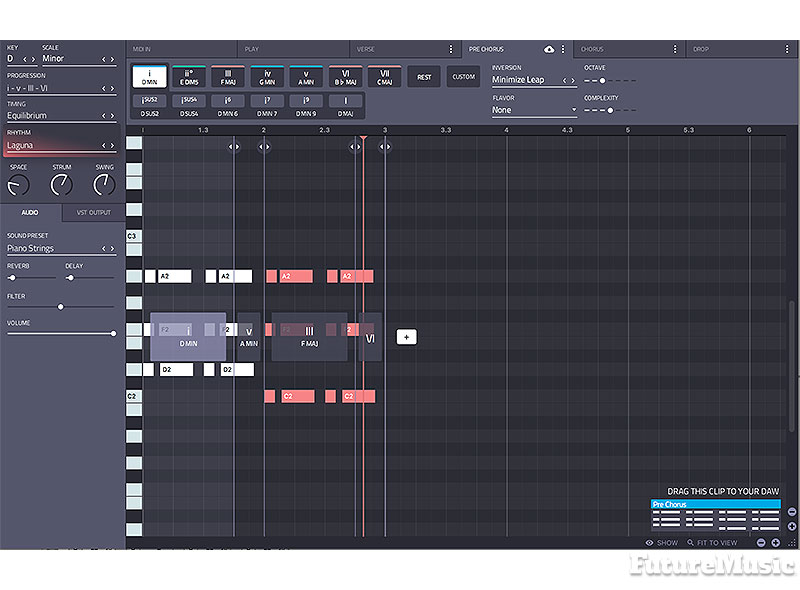Select next scale with Minor's right arrow
Screen dimensions: 800x590
[112, 59]
